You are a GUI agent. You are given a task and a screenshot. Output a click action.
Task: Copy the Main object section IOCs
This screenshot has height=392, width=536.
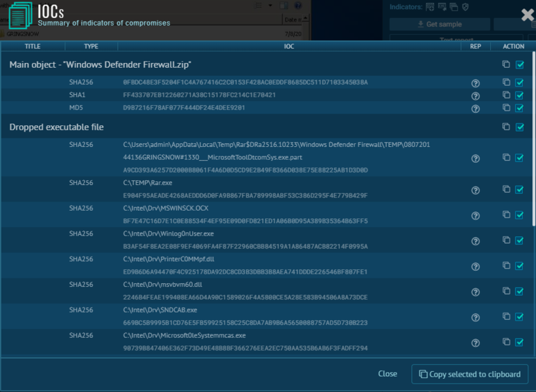click(506, 64)
